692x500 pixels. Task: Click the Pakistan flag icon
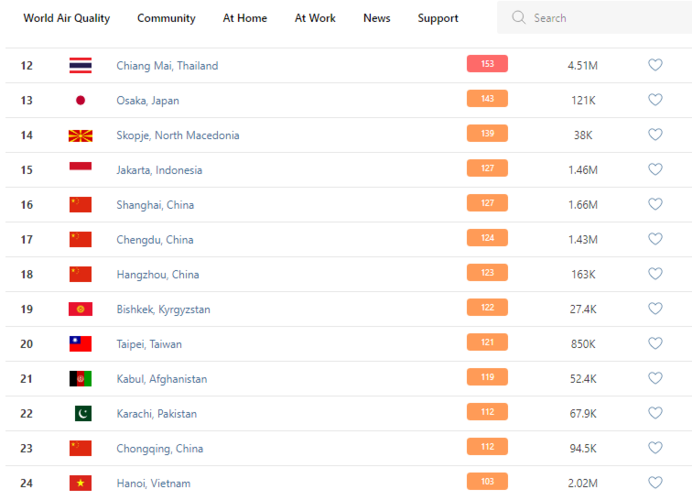click(x=80, y=414)
